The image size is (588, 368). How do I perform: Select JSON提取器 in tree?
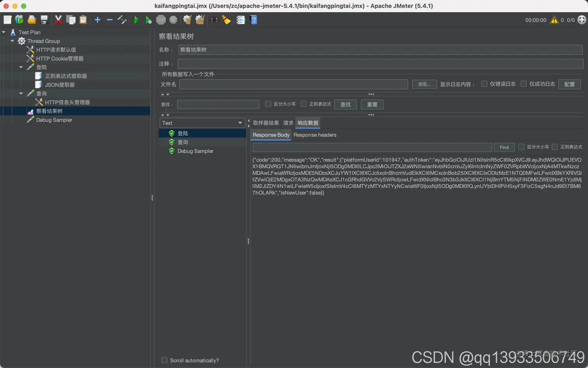click(x=59, y=85)
